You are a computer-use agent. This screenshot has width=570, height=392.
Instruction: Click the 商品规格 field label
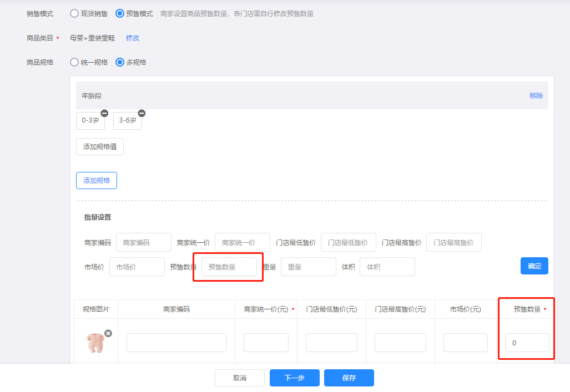(40, 62)
